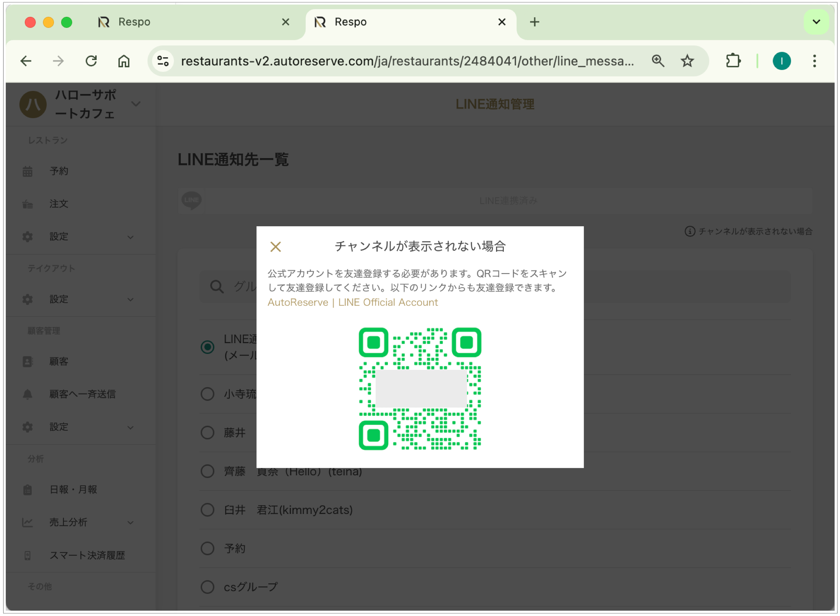Select the 予約 radio button

tap(208, 548)
